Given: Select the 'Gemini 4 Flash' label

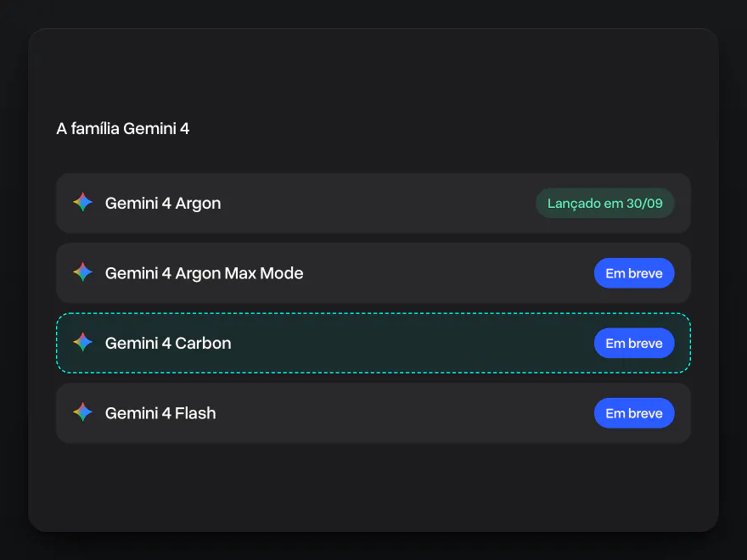Looking at the screenshot, I should [160, 413].
